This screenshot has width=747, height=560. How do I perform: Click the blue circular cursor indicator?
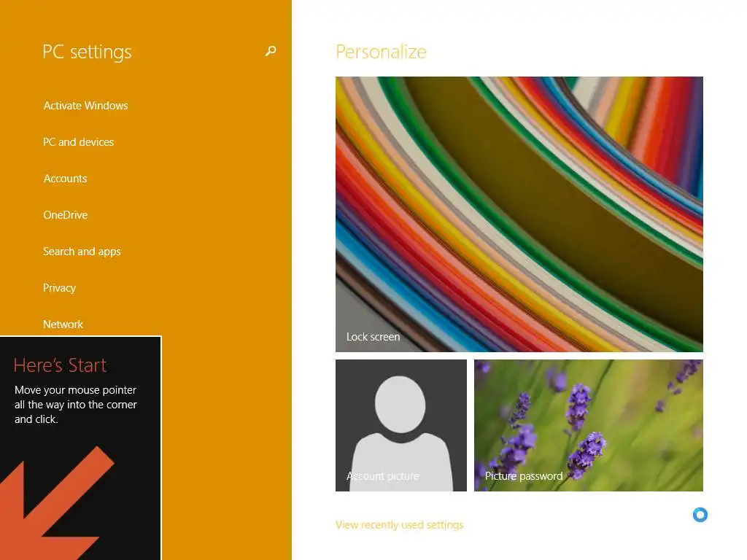coord(700,515)
